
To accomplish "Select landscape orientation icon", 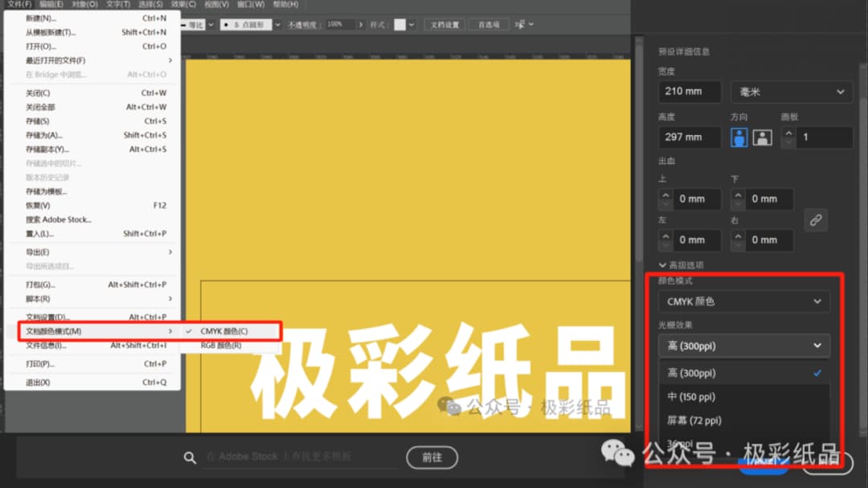I will (762, 137).
